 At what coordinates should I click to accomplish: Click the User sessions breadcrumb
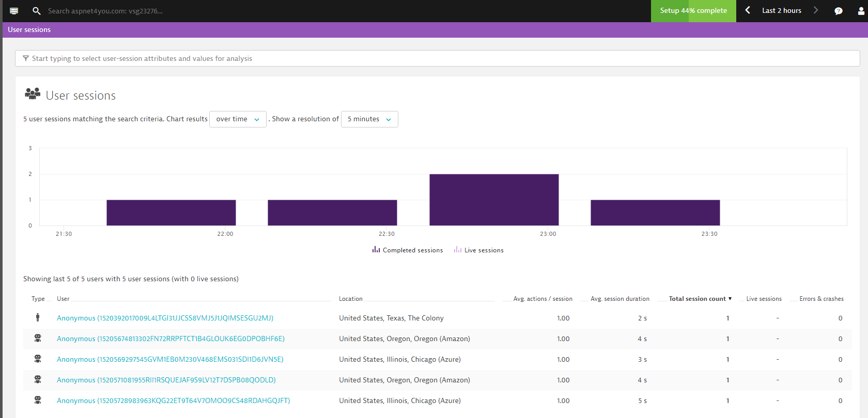pos(29,30)
